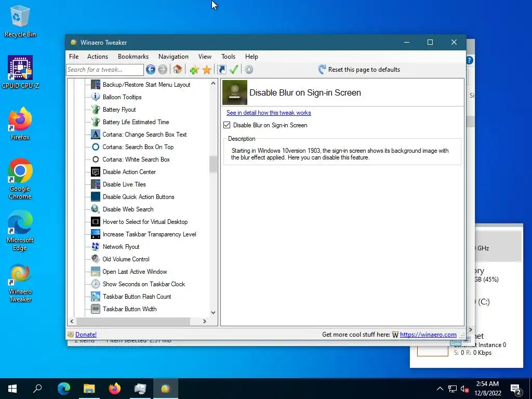Uncheck Disable Blur on Sign-in Screen checkbox

pos(227,125)
